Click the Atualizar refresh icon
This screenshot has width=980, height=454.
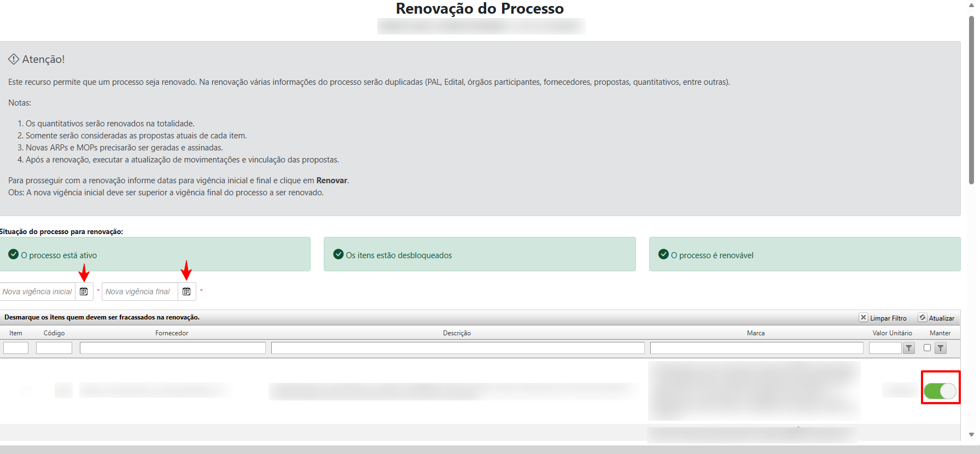pos(922,318)
